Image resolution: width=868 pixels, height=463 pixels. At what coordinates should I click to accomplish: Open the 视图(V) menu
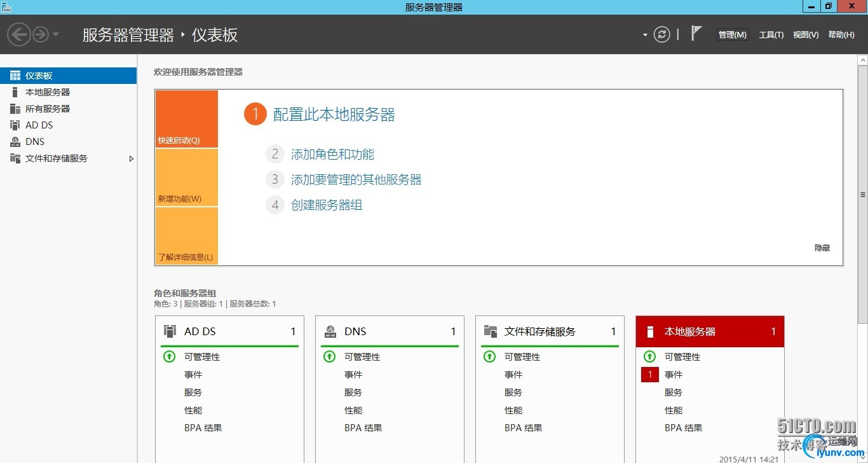point(806,35)
